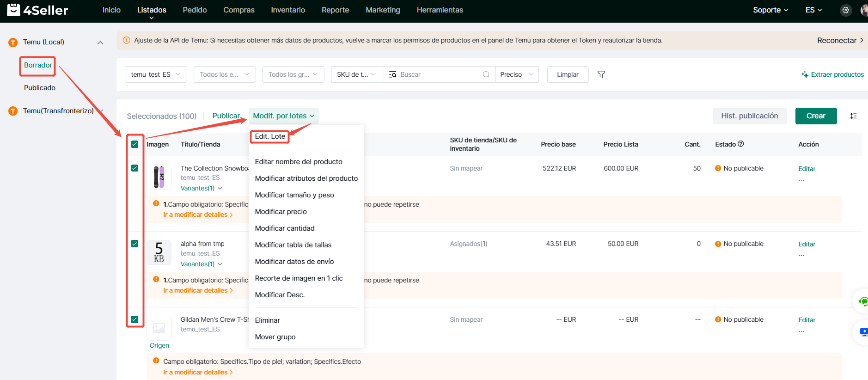This screenshot has height=380, width=868.
Task: Click the Publicar link
Action: coord(226,116)
